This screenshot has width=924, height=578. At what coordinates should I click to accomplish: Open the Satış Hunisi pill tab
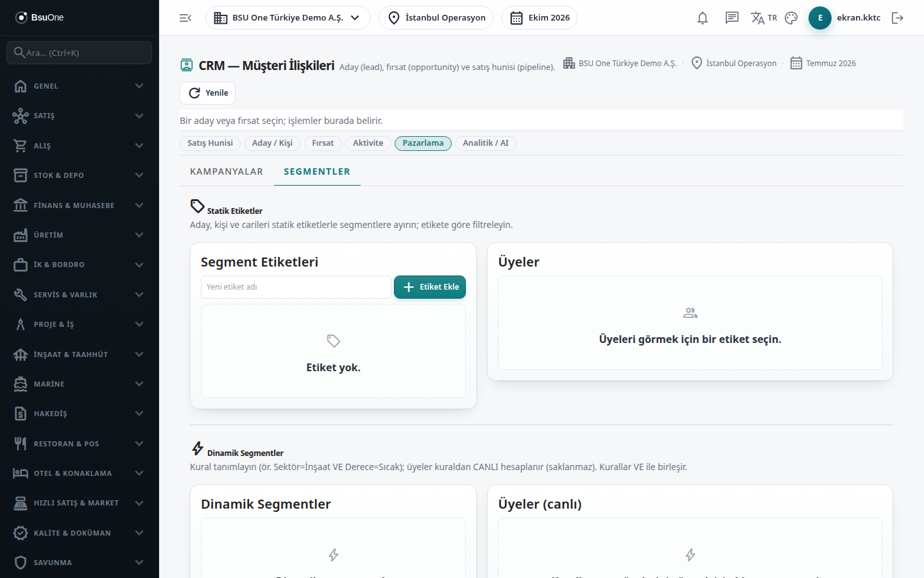pos(210,143)
